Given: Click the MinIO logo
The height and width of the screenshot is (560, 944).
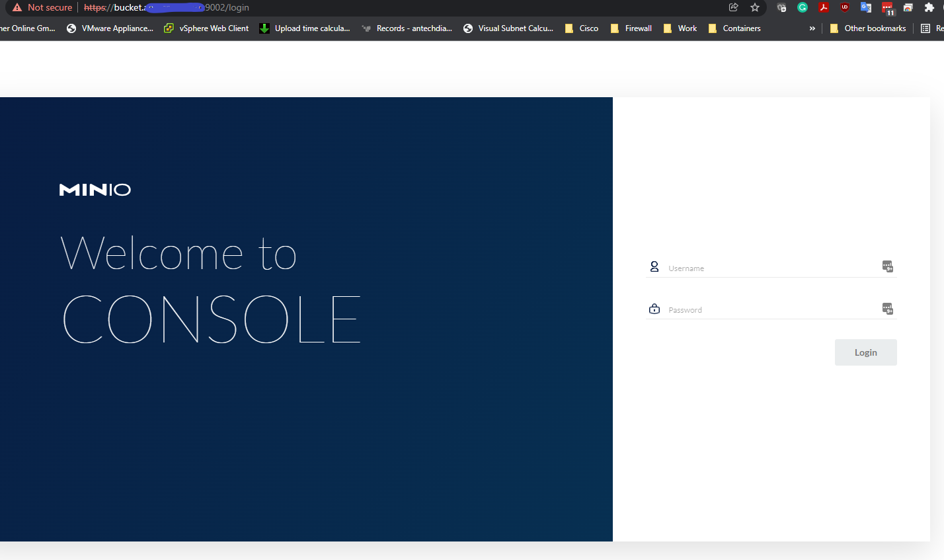Looking at the screenshot, I should (x=95, y=190).
